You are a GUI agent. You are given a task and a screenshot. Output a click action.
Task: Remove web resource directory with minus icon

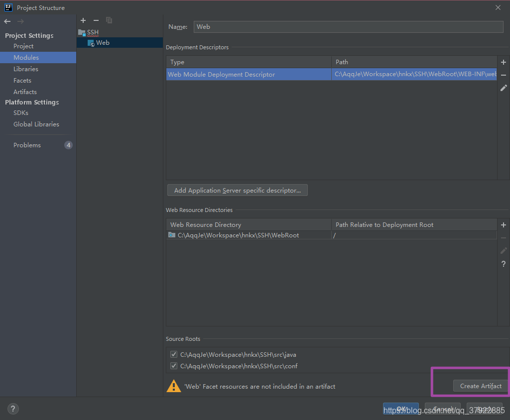(x=504, y=238)
